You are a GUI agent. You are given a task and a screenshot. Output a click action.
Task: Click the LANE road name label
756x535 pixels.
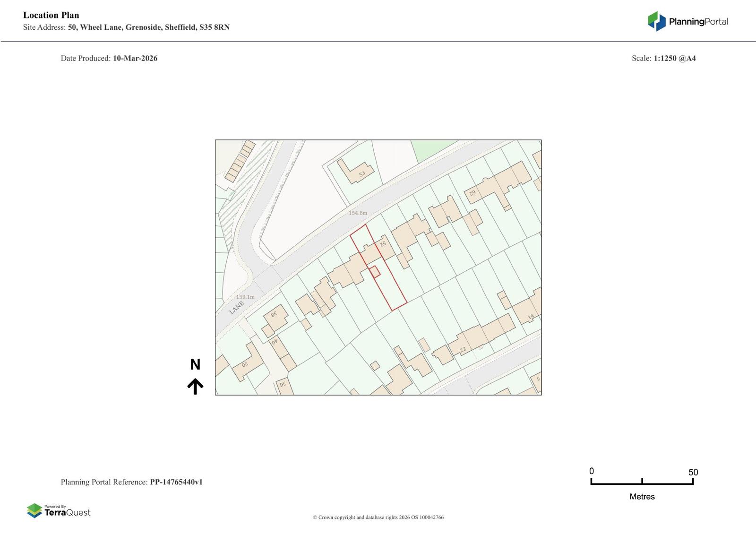(237, 308)
